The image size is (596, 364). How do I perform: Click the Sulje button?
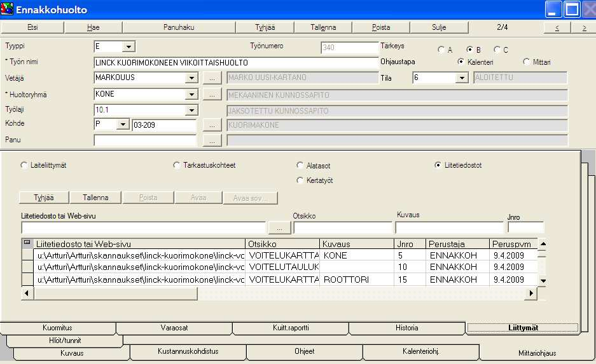[x=439, y=27]
